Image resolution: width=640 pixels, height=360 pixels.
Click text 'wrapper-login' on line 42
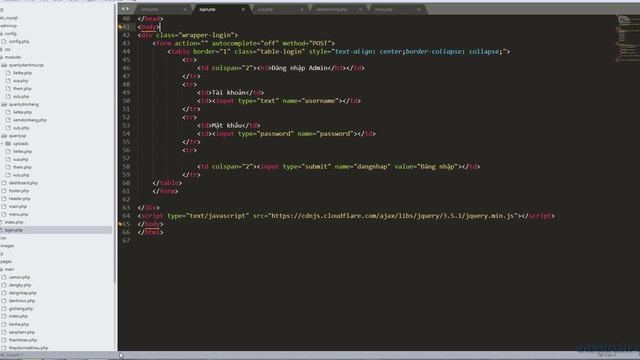pyautogui.click(x=207, y=35)
